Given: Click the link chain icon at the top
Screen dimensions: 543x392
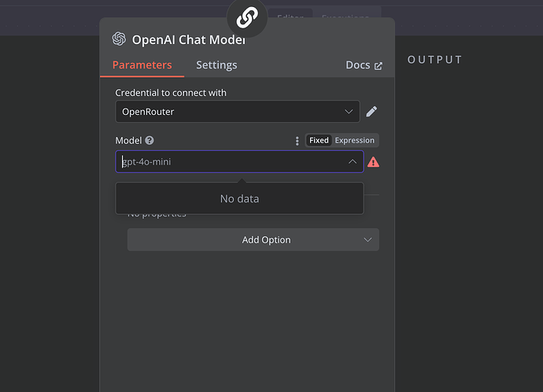Looking at the screenshot, I should (x=247, y=17).
